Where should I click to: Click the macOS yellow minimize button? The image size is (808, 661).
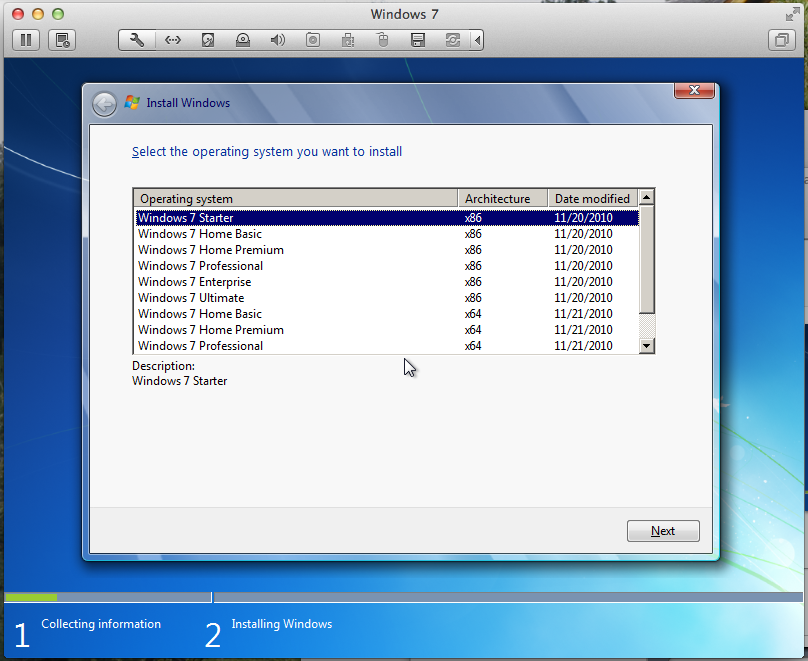click(38, 14)
